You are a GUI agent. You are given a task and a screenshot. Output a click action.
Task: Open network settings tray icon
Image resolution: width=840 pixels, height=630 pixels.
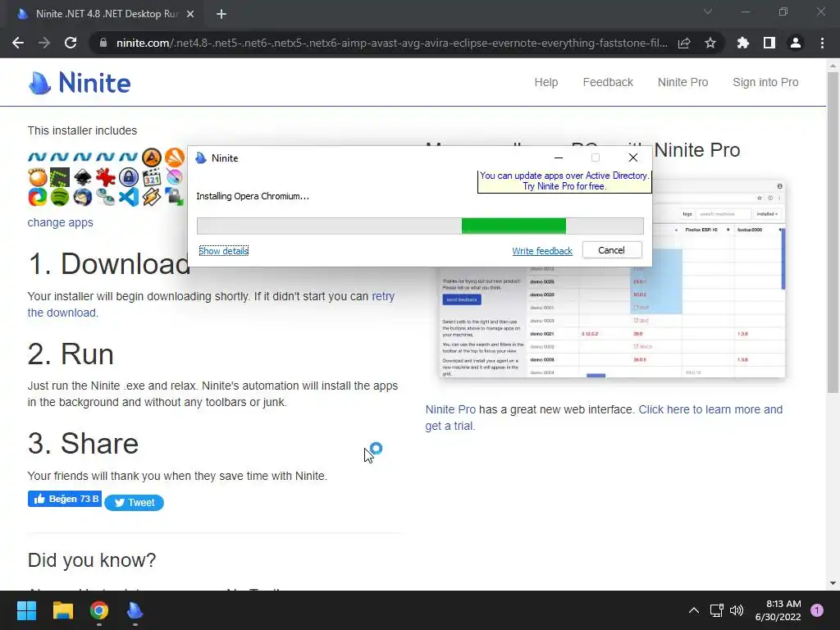[717, 610]
